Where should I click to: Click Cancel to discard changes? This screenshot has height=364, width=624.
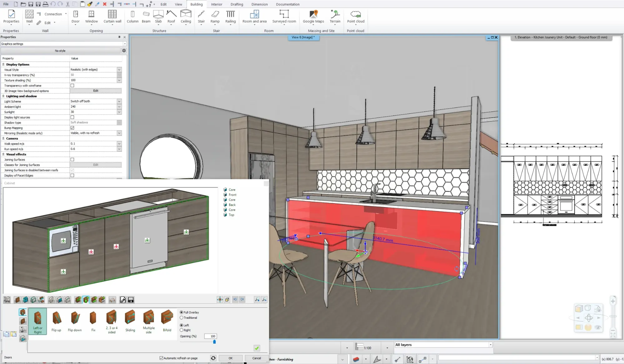(x=256, y=358)
